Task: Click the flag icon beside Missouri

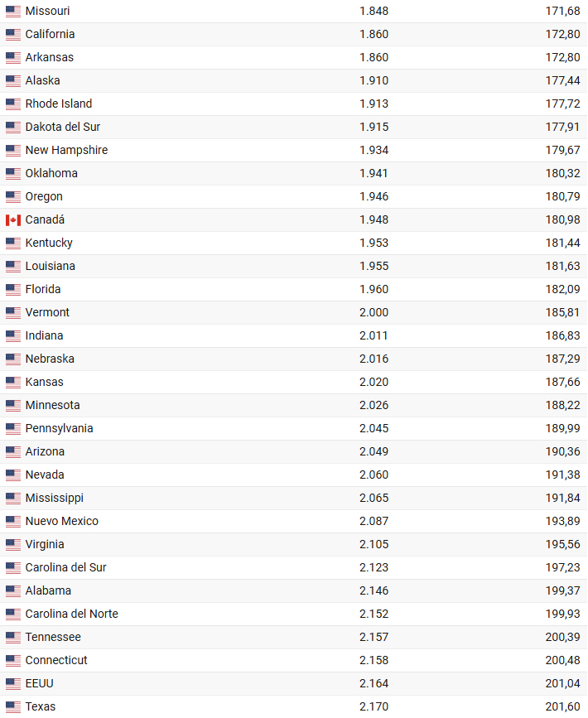Action: pos(12,12)
